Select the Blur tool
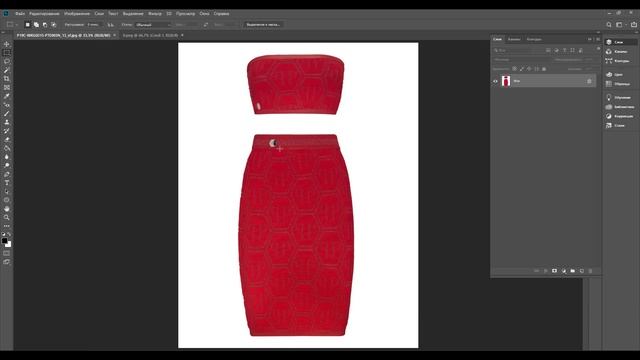Image resolution: width=640 pixels, height=360 pixels. [x=7, y=157]
